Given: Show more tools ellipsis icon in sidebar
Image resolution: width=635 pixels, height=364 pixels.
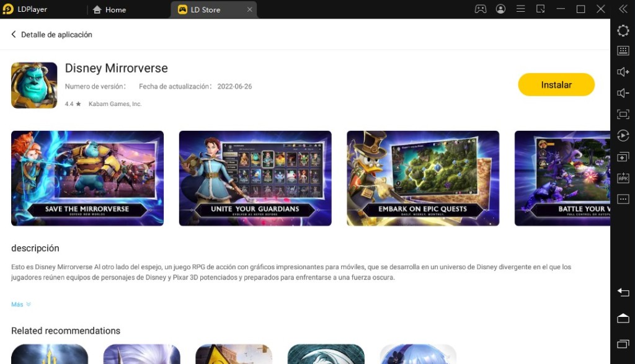Looking at the screenshot, I should pos(623,199).
